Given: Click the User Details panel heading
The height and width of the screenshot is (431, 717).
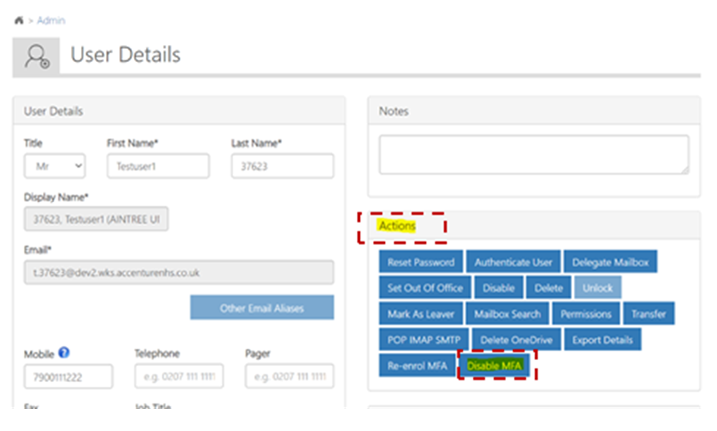Looking at the screenshot, I should coord(54,111).
